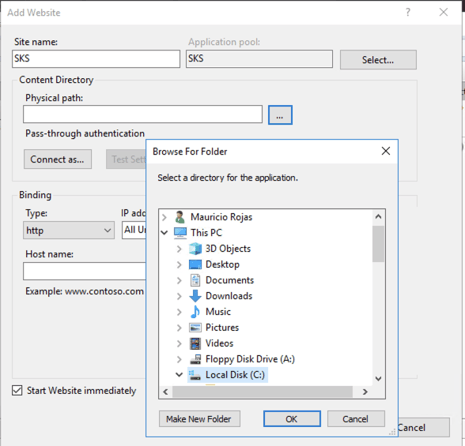Click the IP address All Unassigned box
The image size is (465, 446).
[x=134, y=230]
